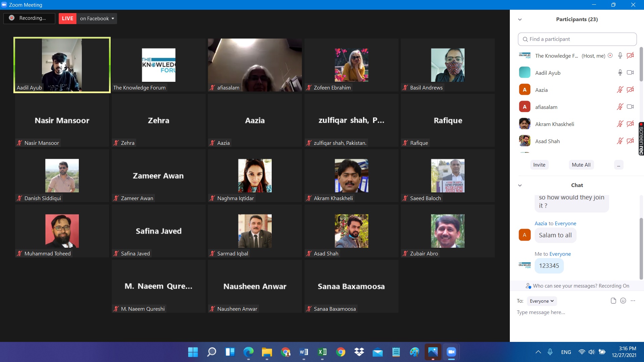Collapse the Chat panel chevron

click(520, 185)
